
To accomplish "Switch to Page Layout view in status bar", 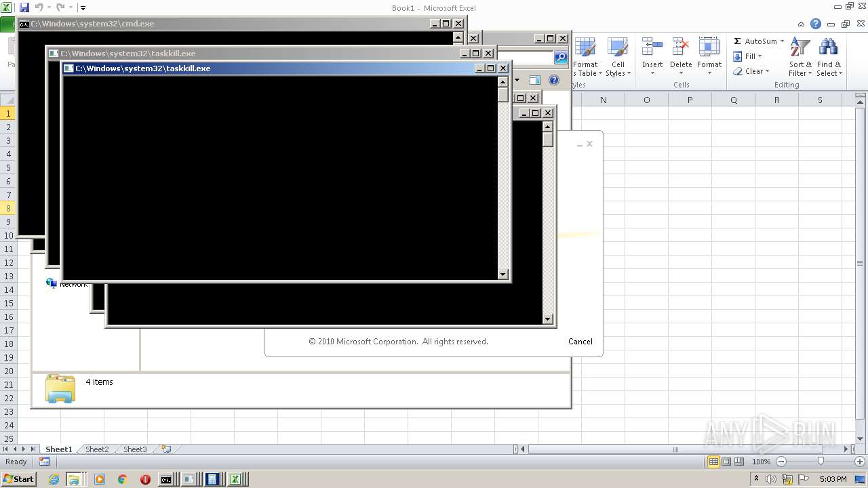I will click(726, 462).
